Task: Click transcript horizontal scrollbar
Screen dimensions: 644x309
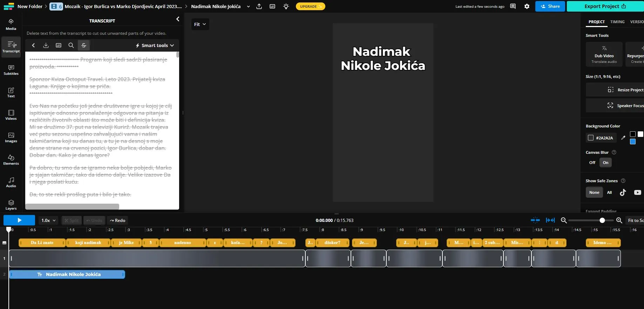Action: [72, 206]
